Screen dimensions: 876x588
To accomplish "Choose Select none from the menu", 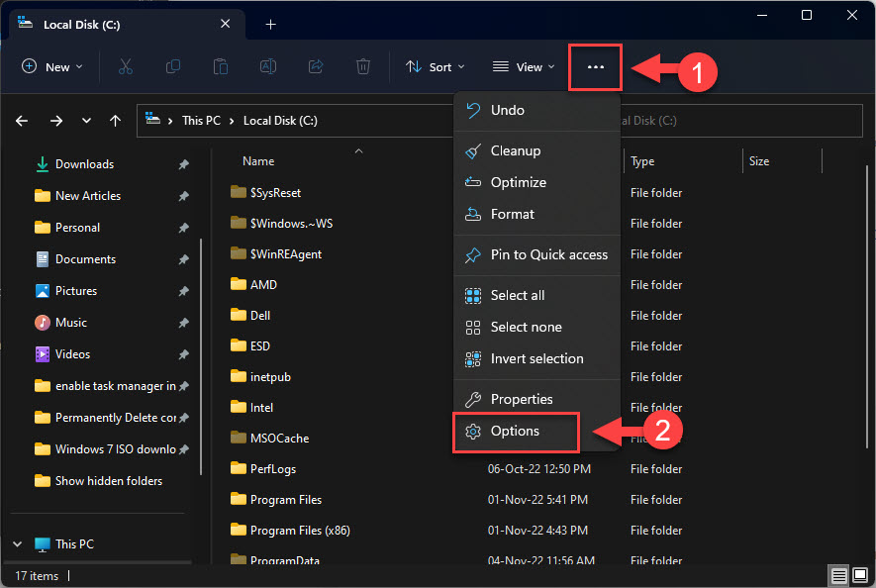I will point(537,327).
